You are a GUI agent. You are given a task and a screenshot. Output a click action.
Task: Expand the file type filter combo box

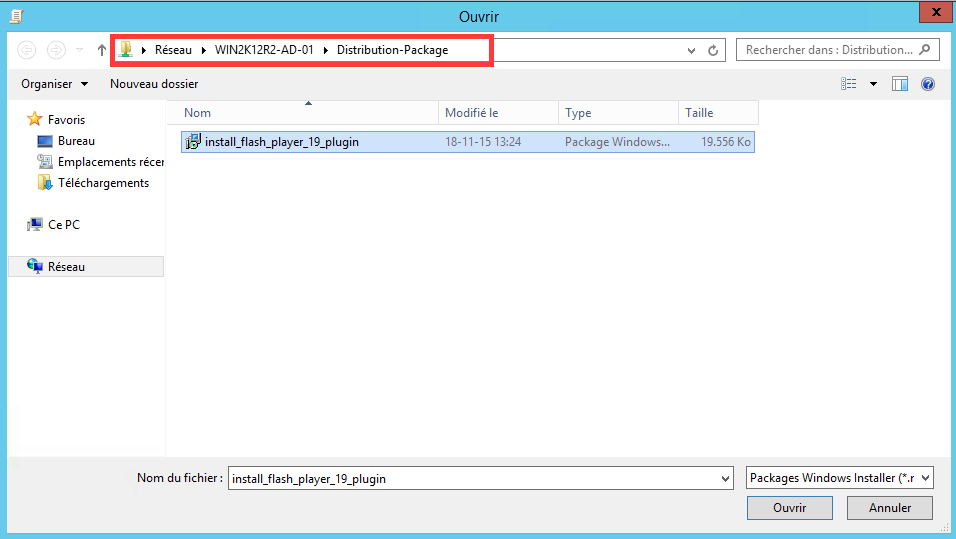(x=925, y=478)
